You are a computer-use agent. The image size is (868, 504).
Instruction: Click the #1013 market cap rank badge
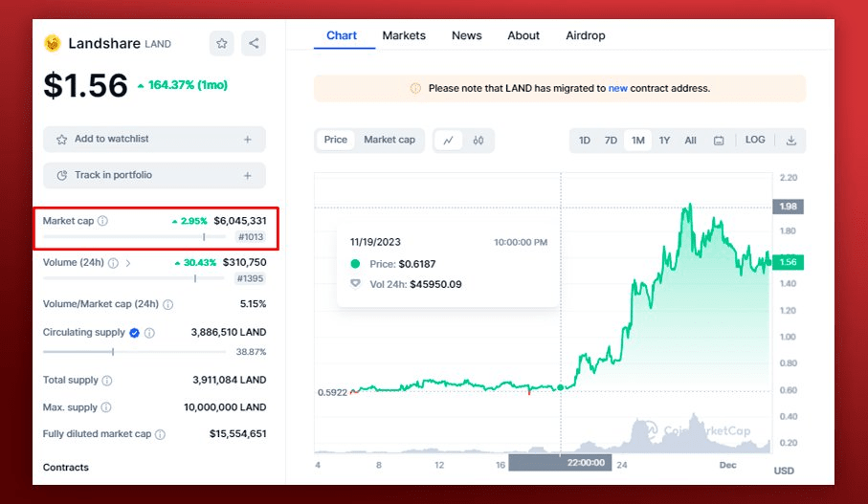pyautogui.click(x=250, y=237)
